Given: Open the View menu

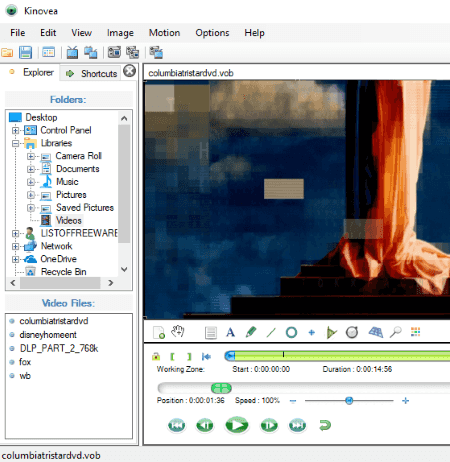Looking at the screenshot, I should click(81, 33).
